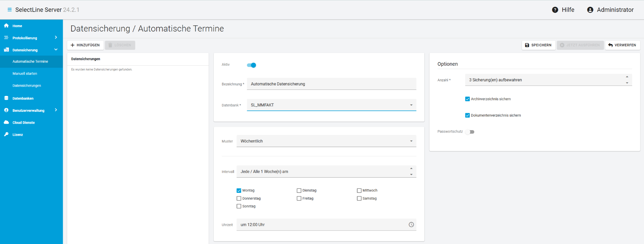Click the Hilfe question mark icon

[555, 10]
